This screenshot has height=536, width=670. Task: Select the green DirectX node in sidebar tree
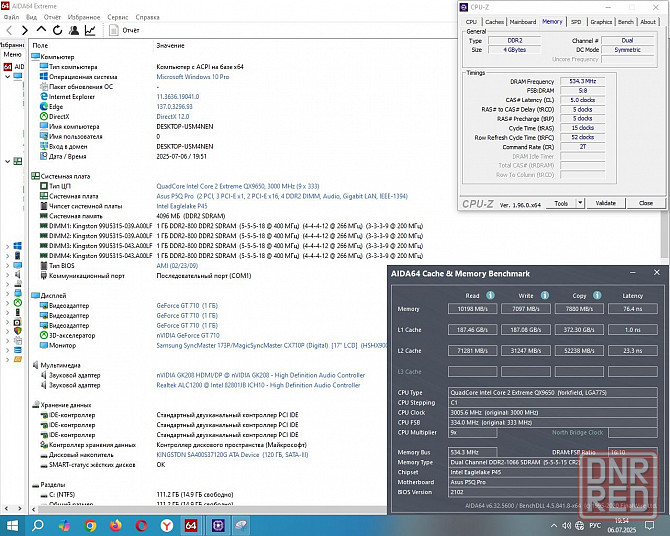click(x=18, y=303)
